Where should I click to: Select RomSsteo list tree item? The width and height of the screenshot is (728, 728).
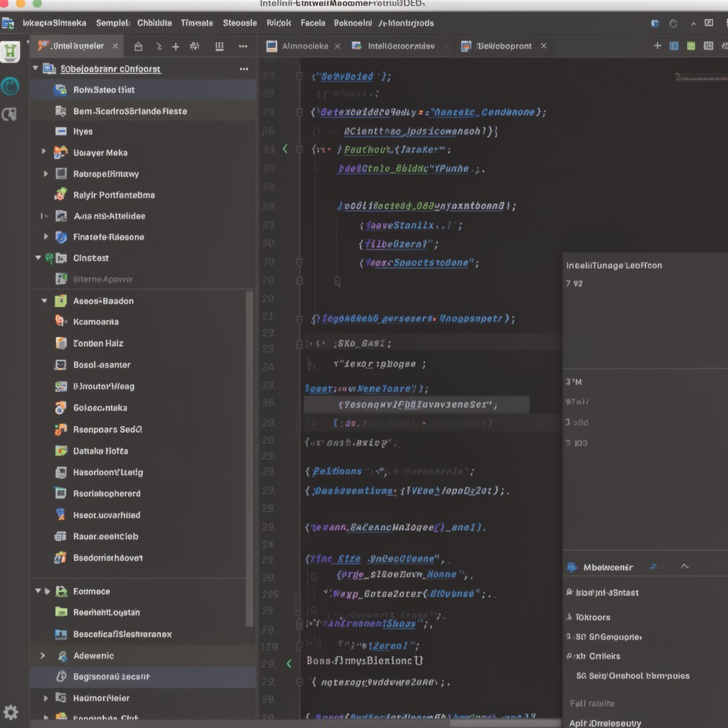click(143, 90)
